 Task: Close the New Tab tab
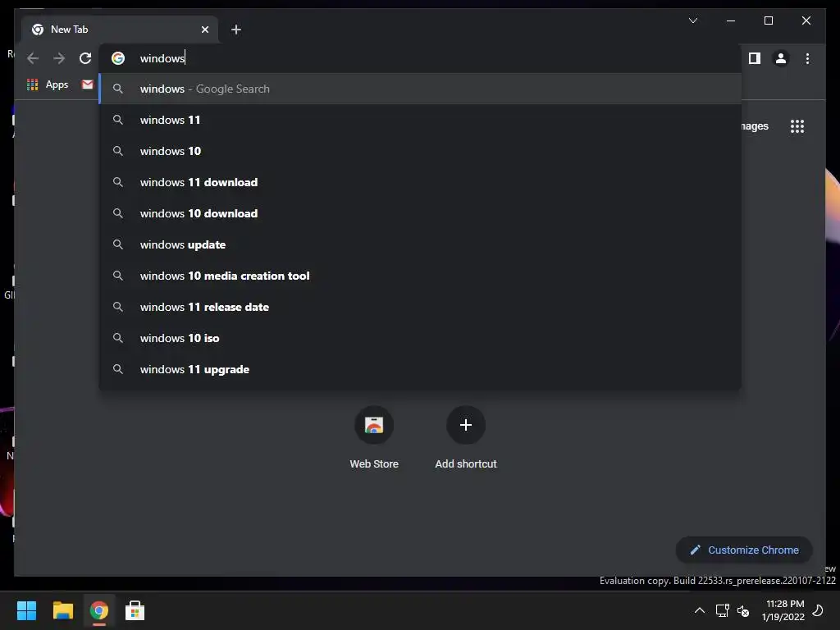204,30
